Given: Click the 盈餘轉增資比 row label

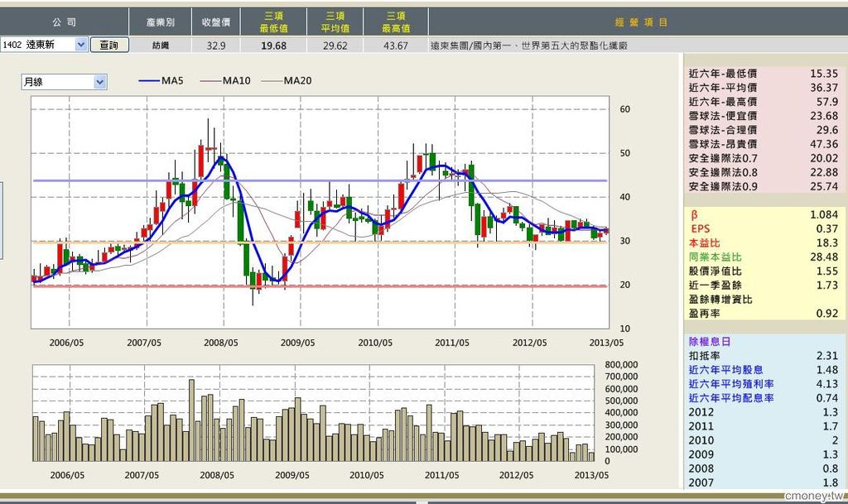Looking at the screenshot, I should tap(720, 300).
